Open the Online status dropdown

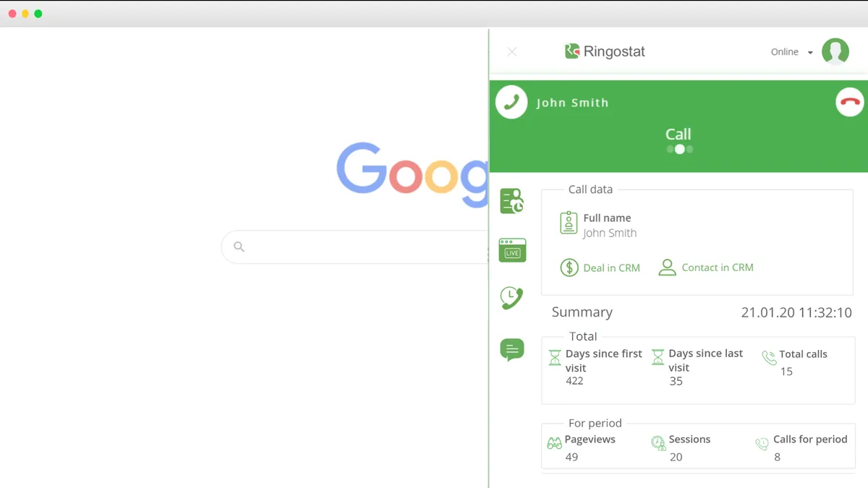792,52
